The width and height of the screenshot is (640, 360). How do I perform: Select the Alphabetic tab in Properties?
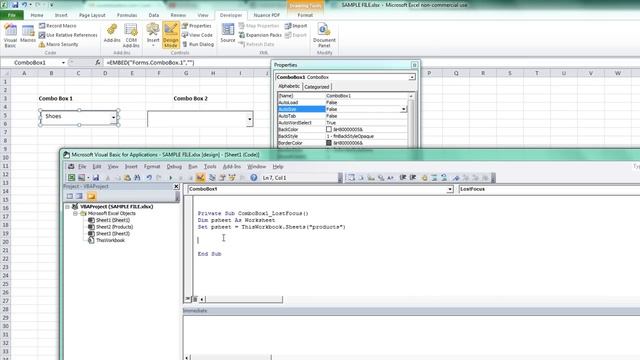[x=289, y=87]
